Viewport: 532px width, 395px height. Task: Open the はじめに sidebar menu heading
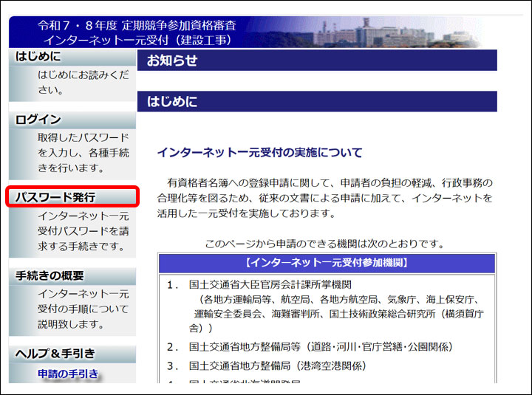(72, 57)
